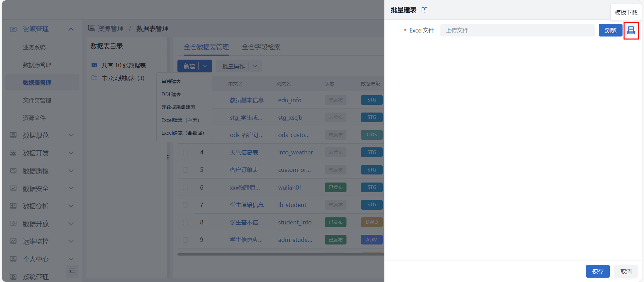This screenshot has height=282, width=644.
Task: Switch to the 全仓字段检索 tab
Action: tap(261, 47)
